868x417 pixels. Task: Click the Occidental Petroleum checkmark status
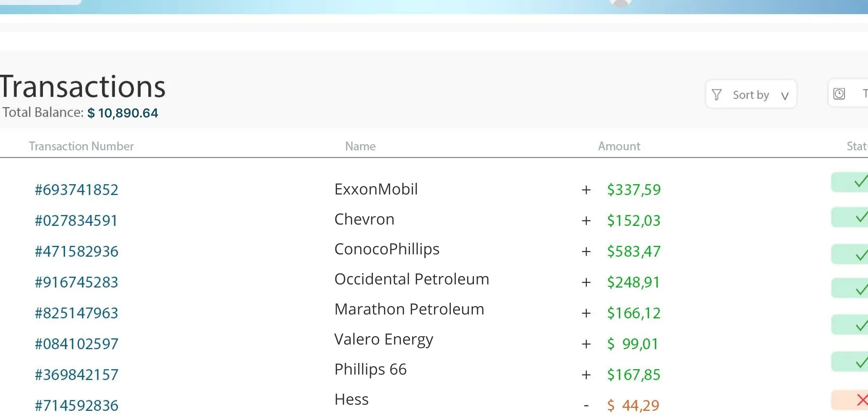[861, 288]
